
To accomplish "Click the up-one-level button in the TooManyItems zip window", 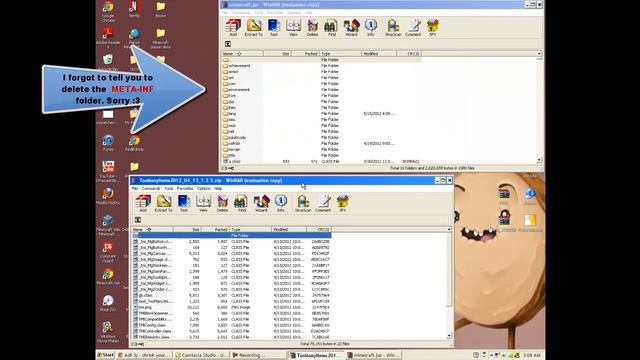I will [138, 220].
